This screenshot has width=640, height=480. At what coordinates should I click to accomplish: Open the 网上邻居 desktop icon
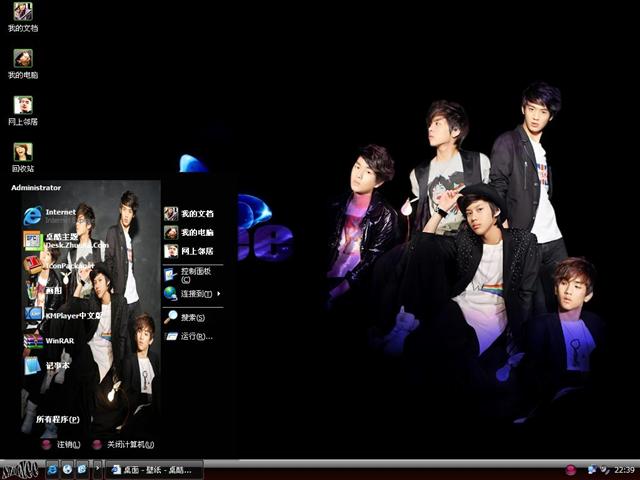coord(23,111)
